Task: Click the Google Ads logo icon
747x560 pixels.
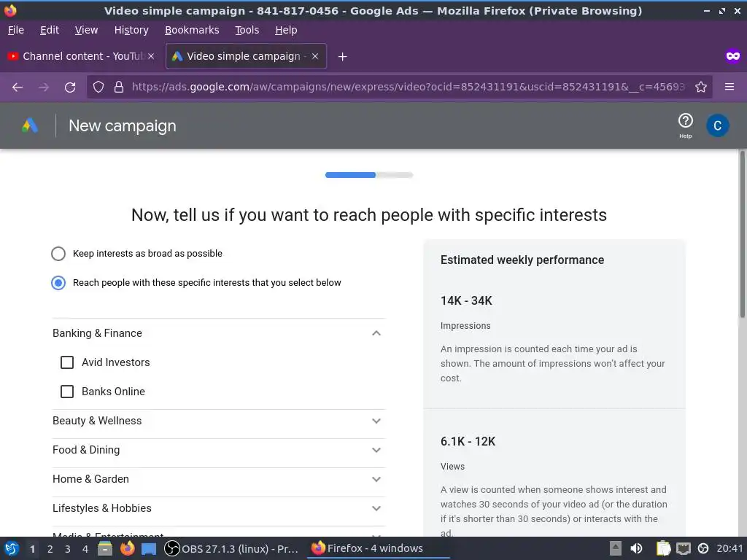Action: pyautogui.click(x=29, y=125)
